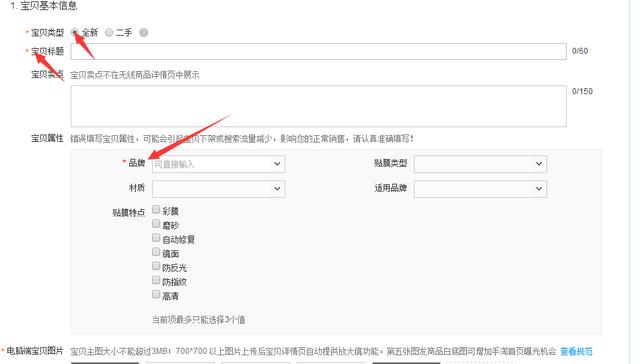Click the 宝贝卖点 text area
Image resolution: width=640 pixels, height=364 pixels.
click(x=318, y=106)
